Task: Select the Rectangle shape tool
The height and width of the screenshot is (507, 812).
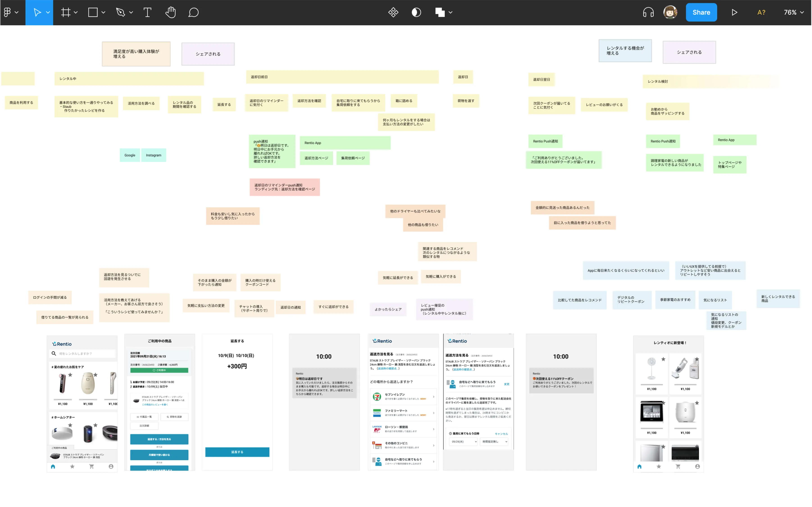Action: [93, 12]
